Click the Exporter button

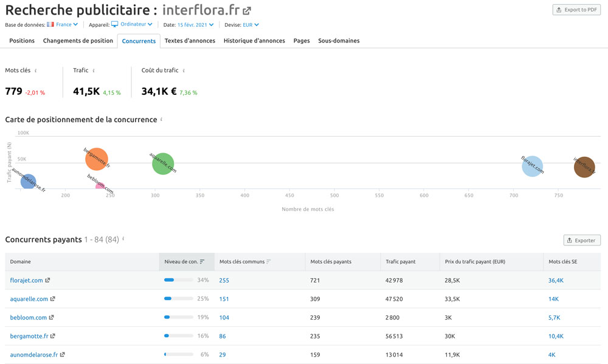pyautogui.click(x=582, y=241)
